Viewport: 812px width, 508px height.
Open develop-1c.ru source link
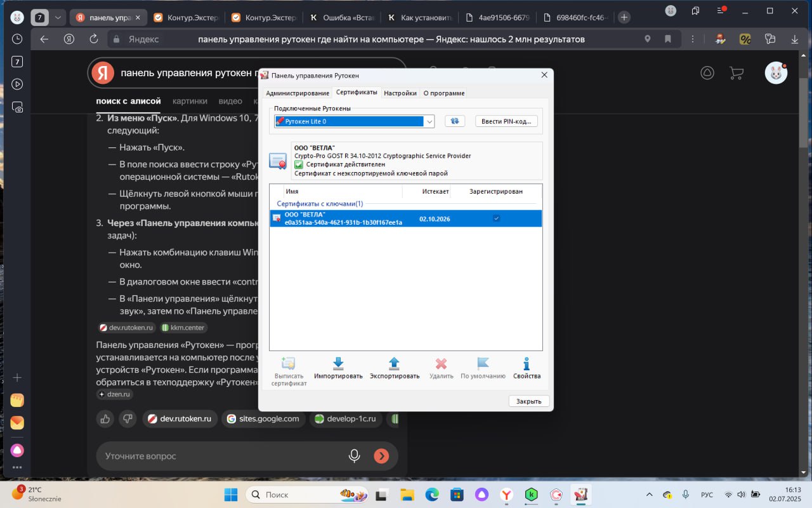(346, 418)
